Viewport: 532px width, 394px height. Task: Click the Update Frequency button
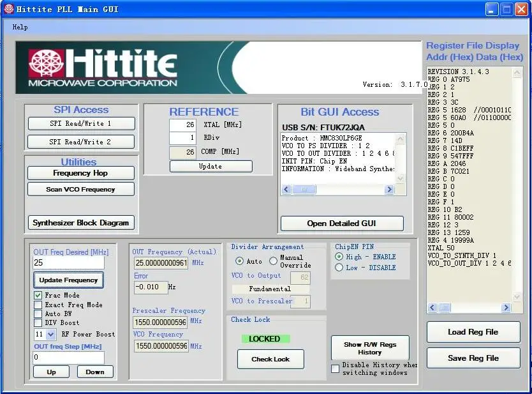[x=68, y=280]
